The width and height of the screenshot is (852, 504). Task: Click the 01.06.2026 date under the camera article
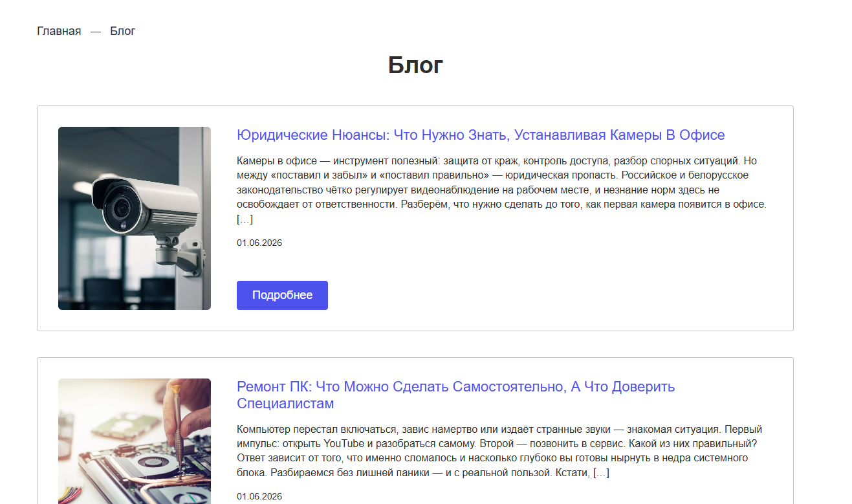259,243
